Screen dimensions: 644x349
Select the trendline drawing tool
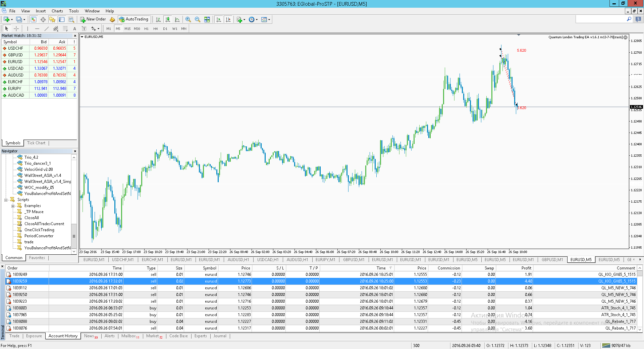click(x=46, y=29)
